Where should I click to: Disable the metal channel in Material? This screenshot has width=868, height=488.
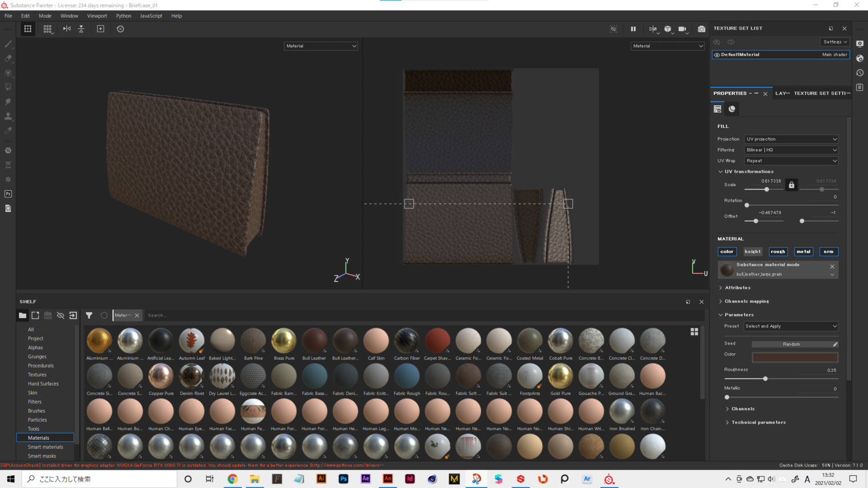click(803, 252)
